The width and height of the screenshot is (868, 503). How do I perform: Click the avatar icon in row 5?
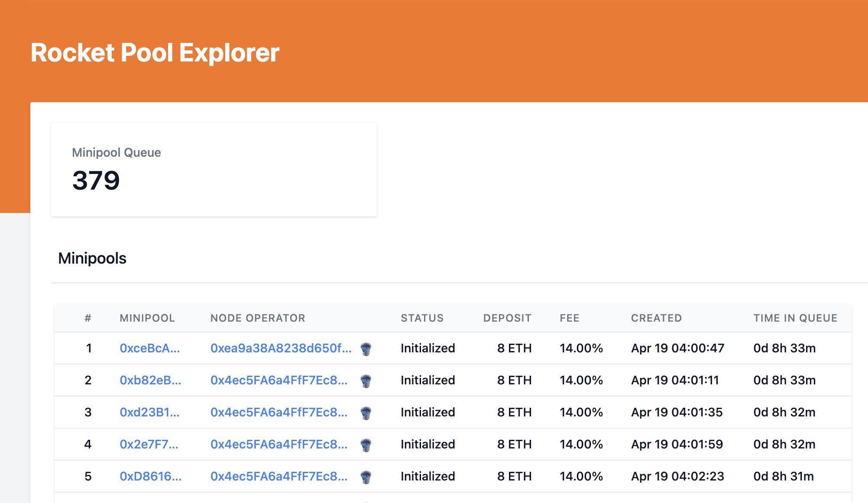[x=366, y=477]
